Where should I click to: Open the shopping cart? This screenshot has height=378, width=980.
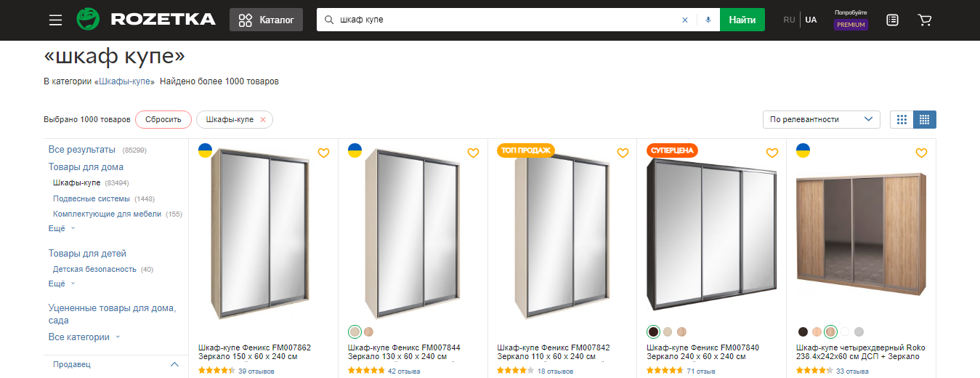[925, 20]
